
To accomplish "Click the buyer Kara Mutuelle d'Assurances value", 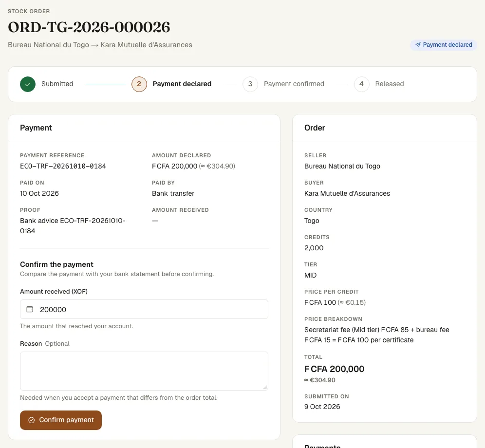I will (347, 193).
